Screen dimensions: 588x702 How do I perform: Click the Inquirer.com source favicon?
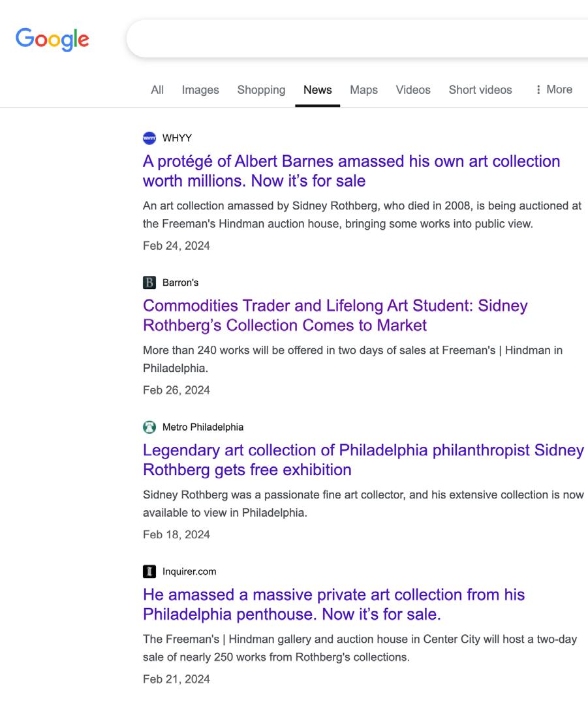click(x=149, y=572)
